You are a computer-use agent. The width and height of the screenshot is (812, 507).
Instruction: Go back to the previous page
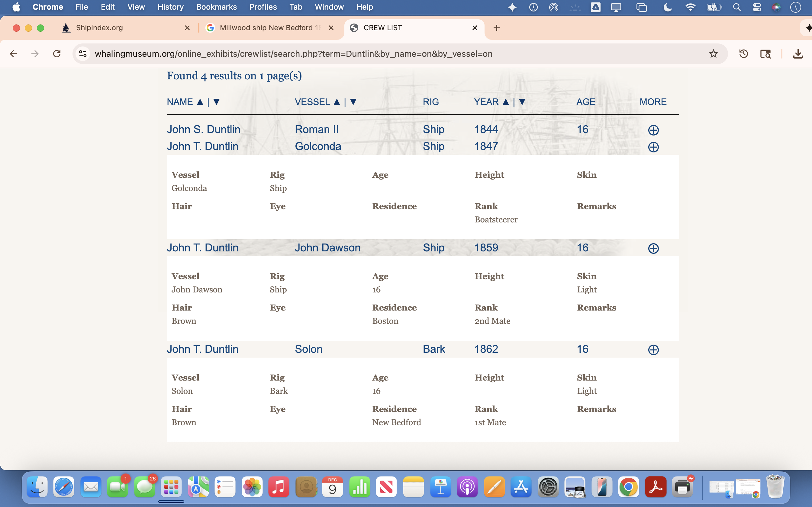point(13,54)
